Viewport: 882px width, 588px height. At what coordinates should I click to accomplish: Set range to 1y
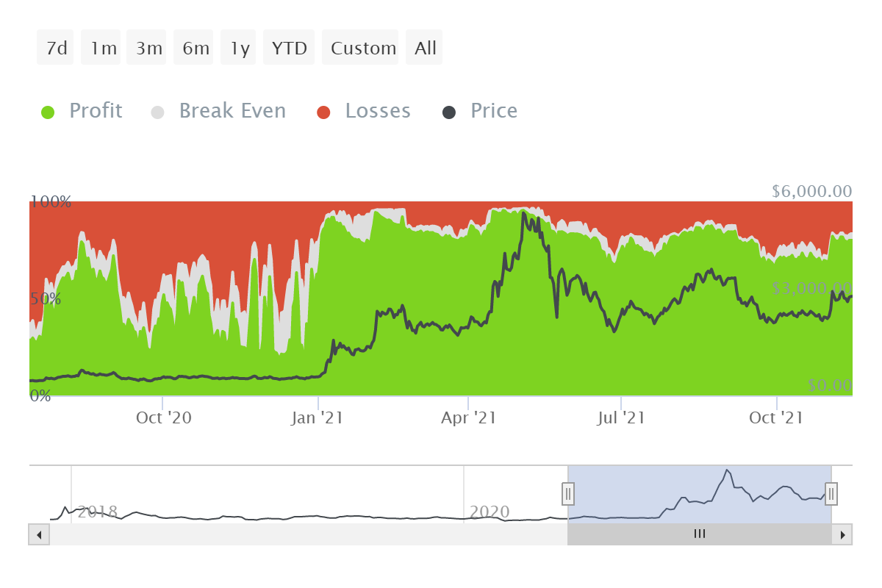[239, 48]
